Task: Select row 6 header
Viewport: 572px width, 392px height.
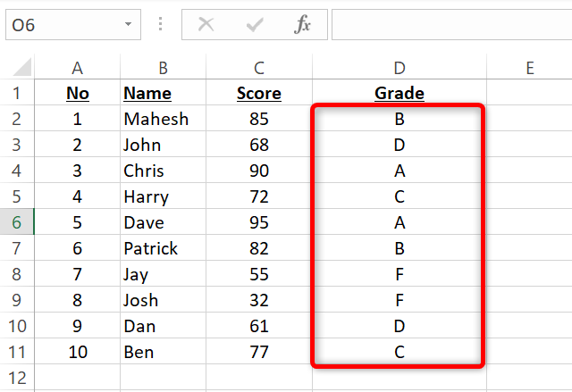Action: click(17, 223)
